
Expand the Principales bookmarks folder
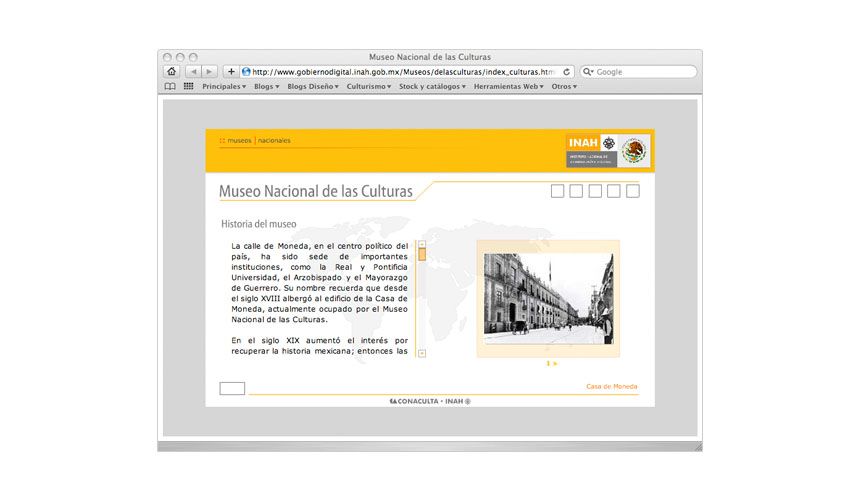(x=224, y=87)
